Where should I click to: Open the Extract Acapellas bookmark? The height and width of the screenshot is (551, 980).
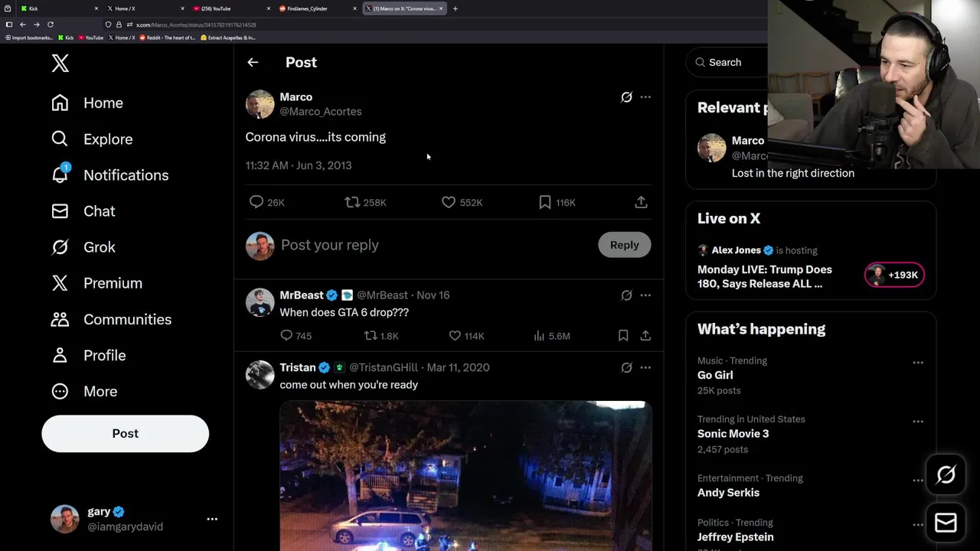tap(227, 37)
